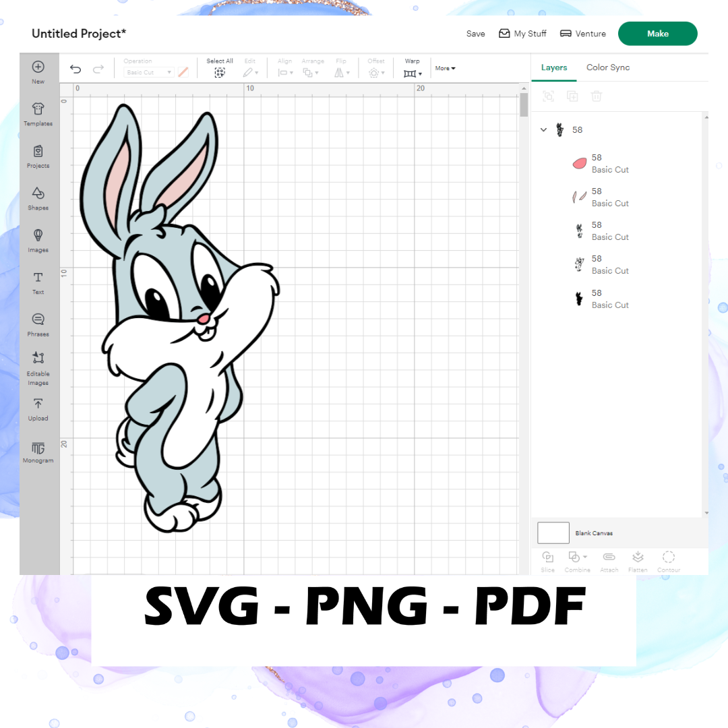Open the Arrange dropdown

pos(311,72)
